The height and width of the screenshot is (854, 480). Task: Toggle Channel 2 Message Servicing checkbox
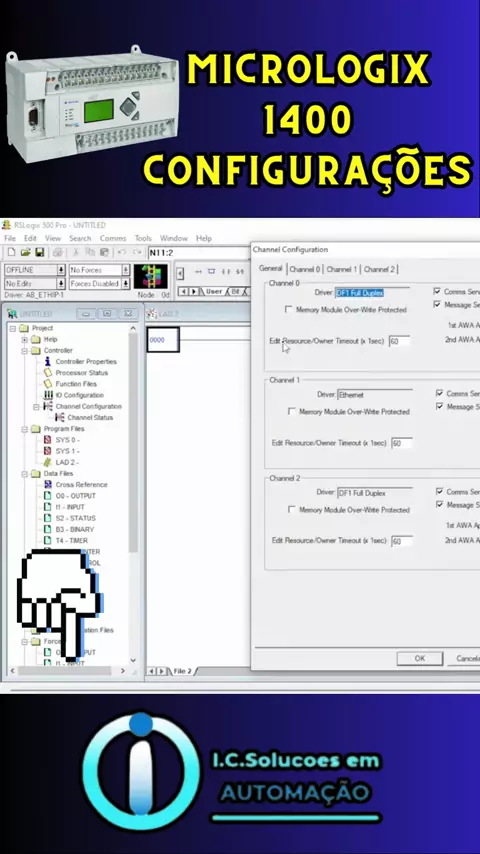tap(440, 505)
